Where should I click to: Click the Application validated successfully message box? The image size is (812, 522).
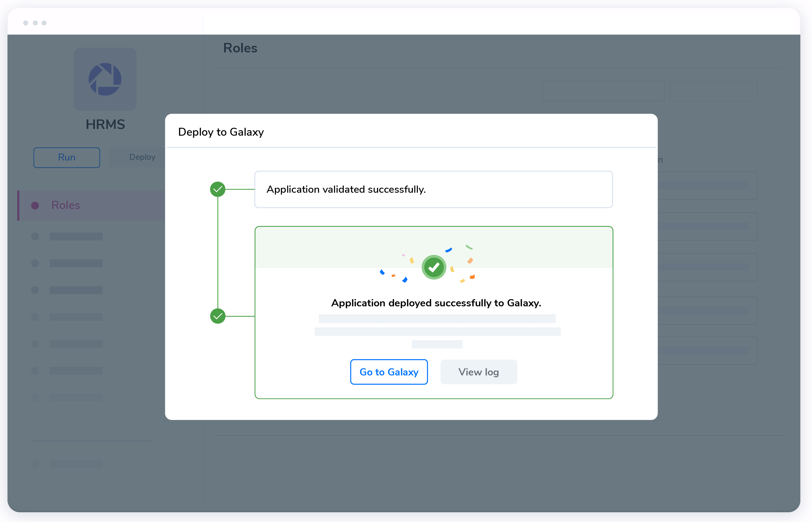tap(433, 189)
